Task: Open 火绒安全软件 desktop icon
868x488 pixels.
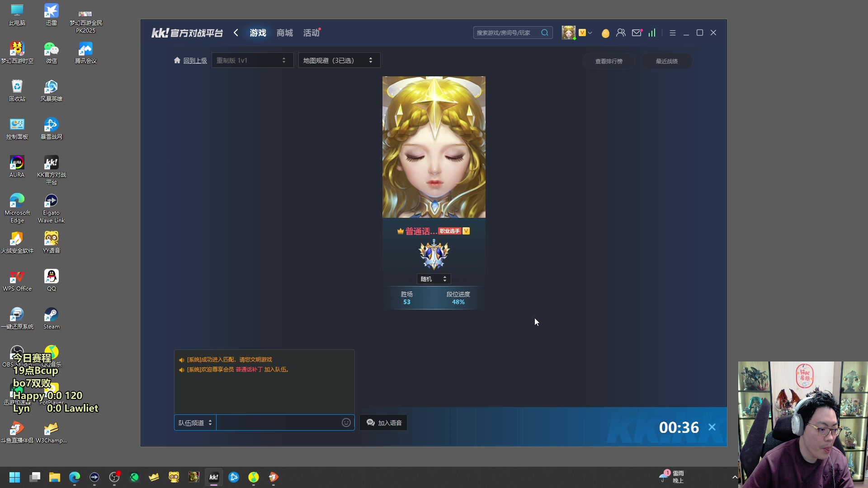Action: (x=17, y=243)
